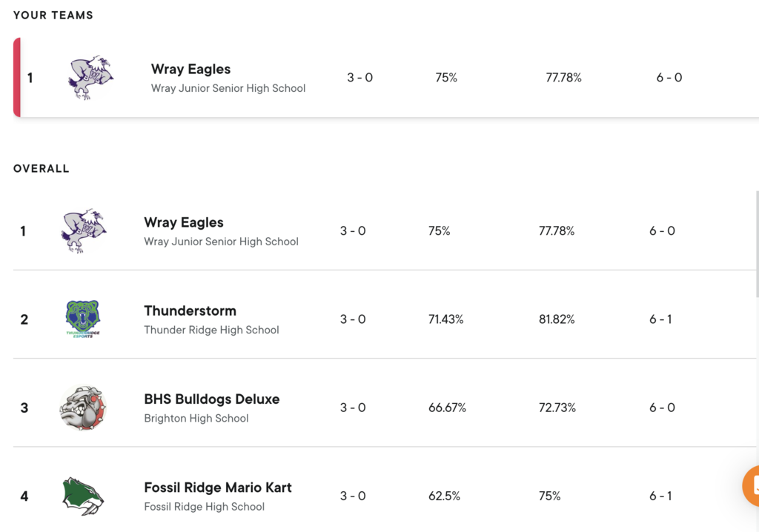
Task: Click Thunder Ridge High School subtitle
Action: [211, 330]
